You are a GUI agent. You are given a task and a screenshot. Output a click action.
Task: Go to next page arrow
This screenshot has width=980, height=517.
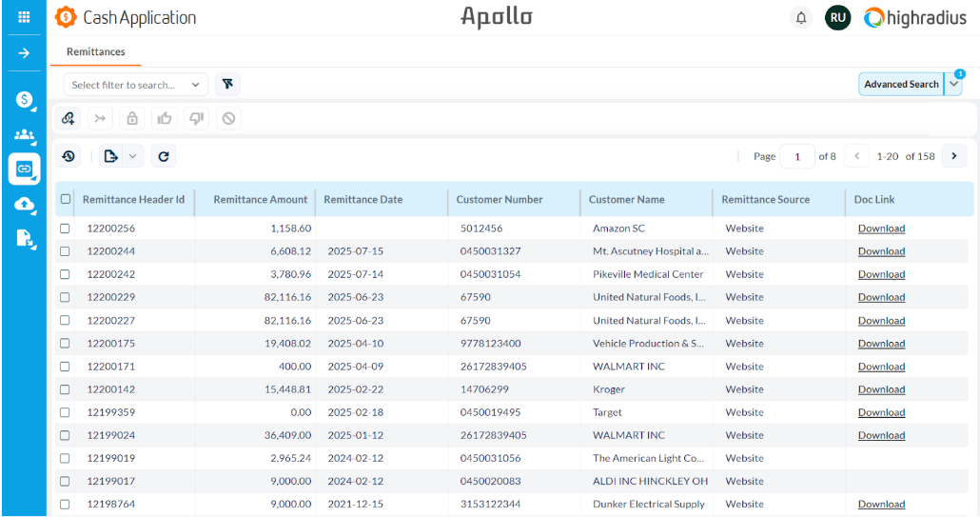point(953,156)
